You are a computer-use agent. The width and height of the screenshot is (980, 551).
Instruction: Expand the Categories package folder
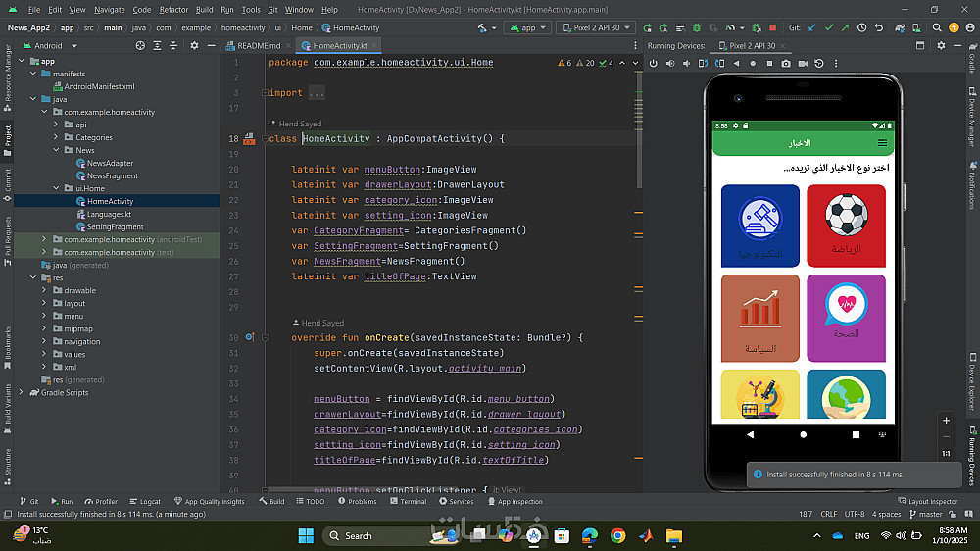pyautogui.click(x=56, y=137)
